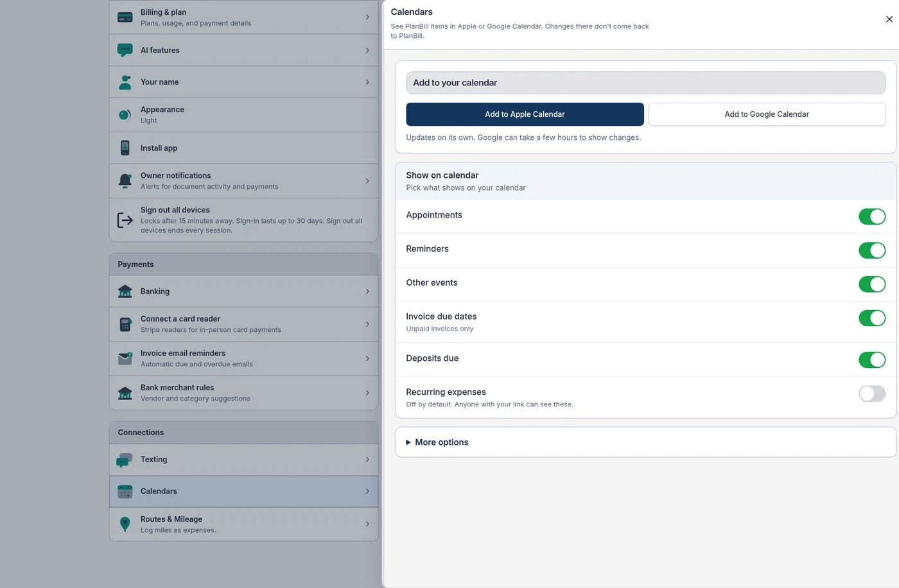Screen dimensions: 899x588
Task: Click the card reader icon
Action: [125, 324]
